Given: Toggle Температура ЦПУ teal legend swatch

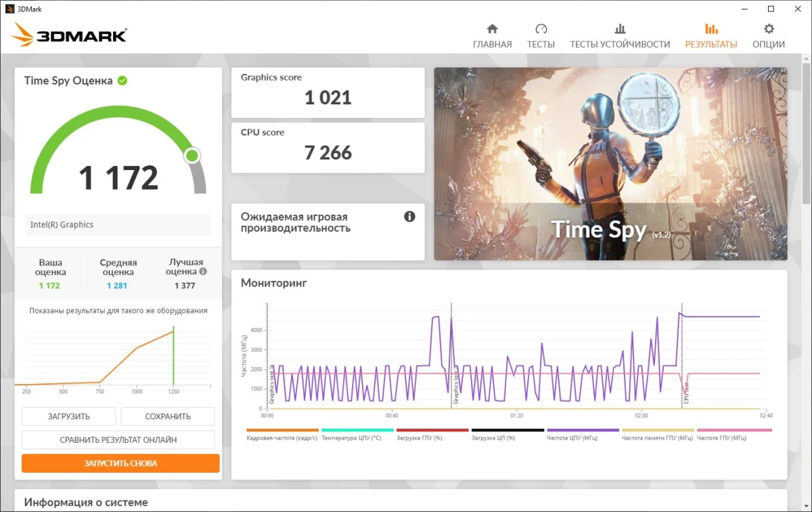Looking at the screenshot, I should coord(357,430).
